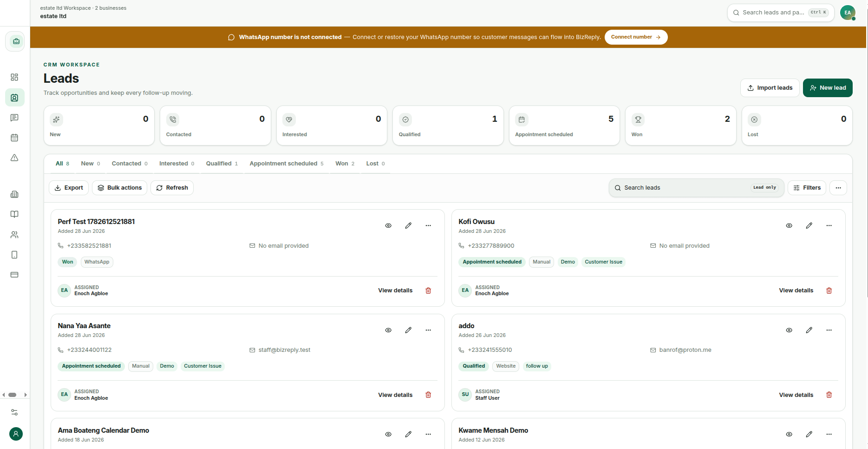
Task: Delete the Nana Yaa Asante lead
Action: (428, 395)
